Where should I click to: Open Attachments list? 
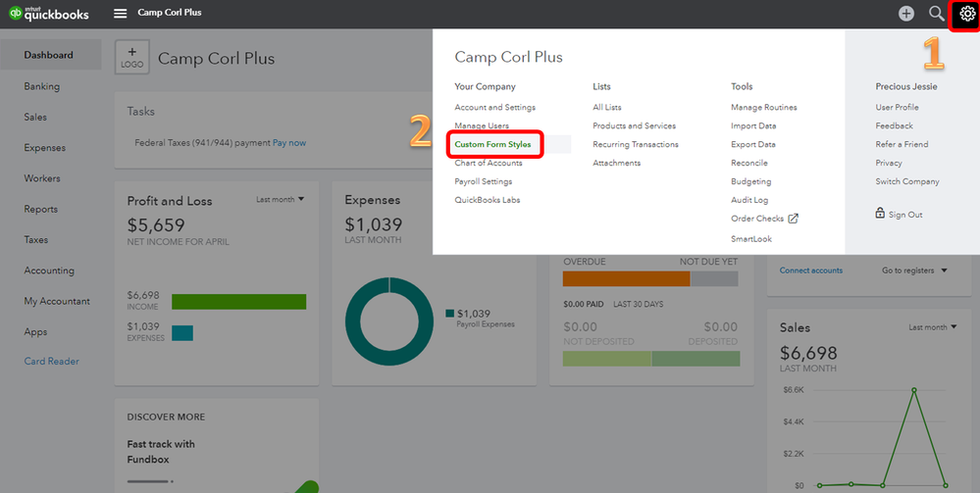616,163
